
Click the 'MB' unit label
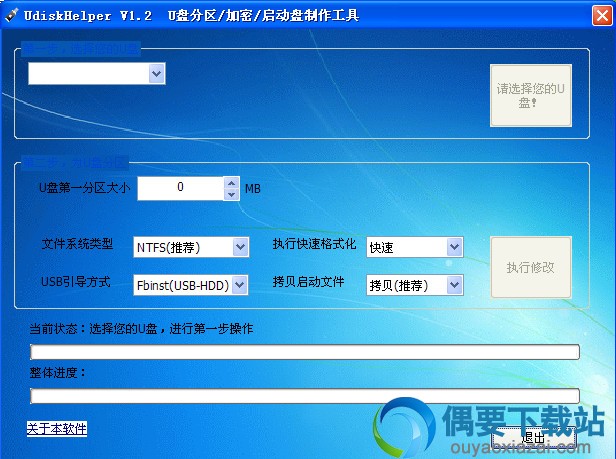(253, 189)
